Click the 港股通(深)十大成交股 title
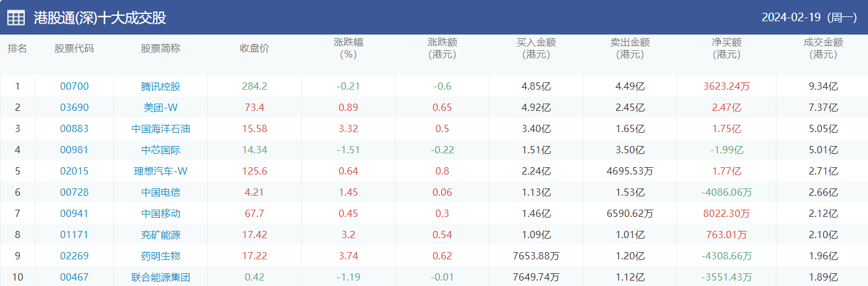Image resolution: width=868 pixels, height=286 pixels. pos(100,18)
